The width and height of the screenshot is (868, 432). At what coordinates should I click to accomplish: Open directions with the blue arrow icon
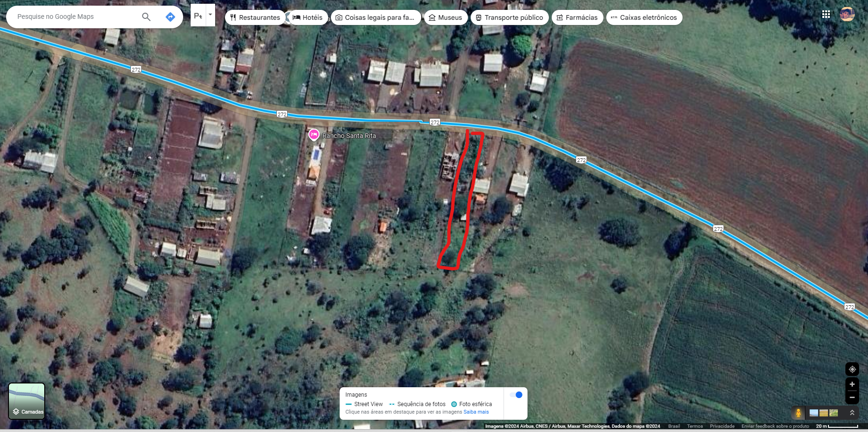tap(170, 17)
